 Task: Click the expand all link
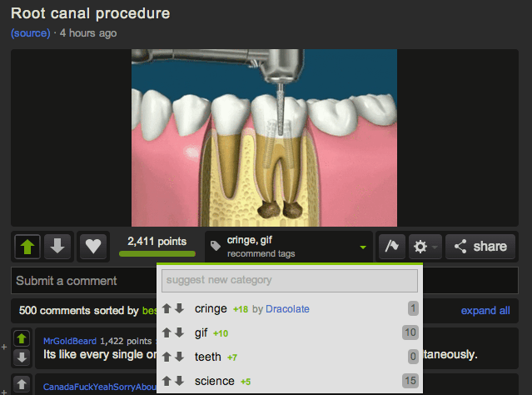tap(485, 311)
